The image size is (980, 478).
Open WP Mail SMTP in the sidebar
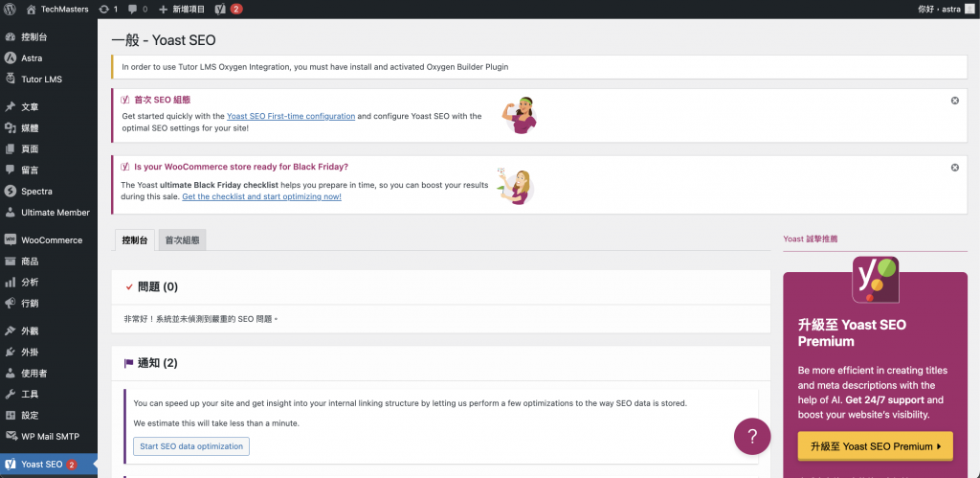[x=49, y=437]
